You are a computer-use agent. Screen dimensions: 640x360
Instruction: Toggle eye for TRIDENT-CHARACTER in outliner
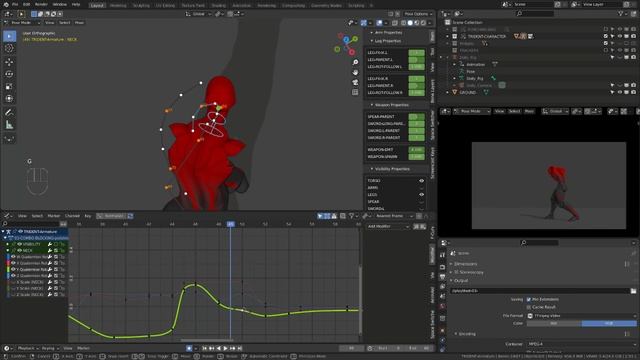[x=619, y=36]
